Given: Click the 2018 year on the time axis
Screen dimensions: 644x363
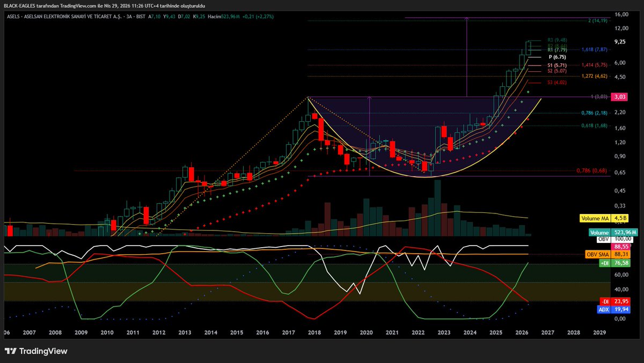Looking at the screenshot, I should click(314, 333).
